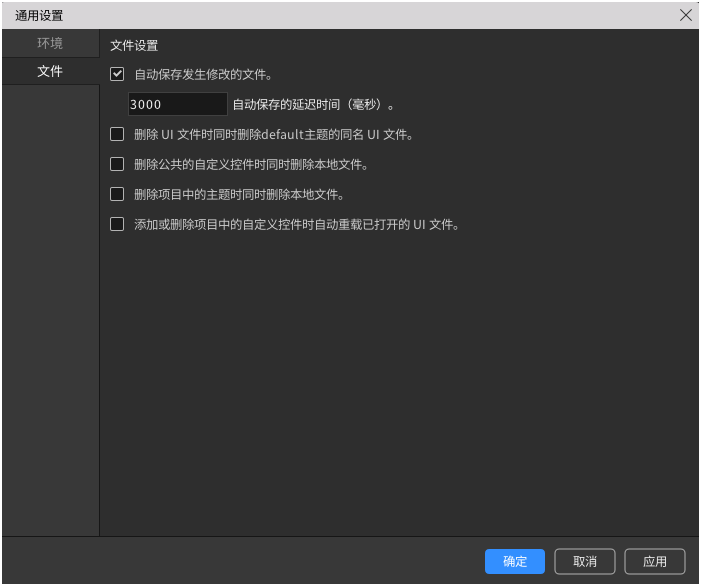Screen dimensions: 701x586
Task: Click the 通用设置 title text
Action: coord(39,16)
